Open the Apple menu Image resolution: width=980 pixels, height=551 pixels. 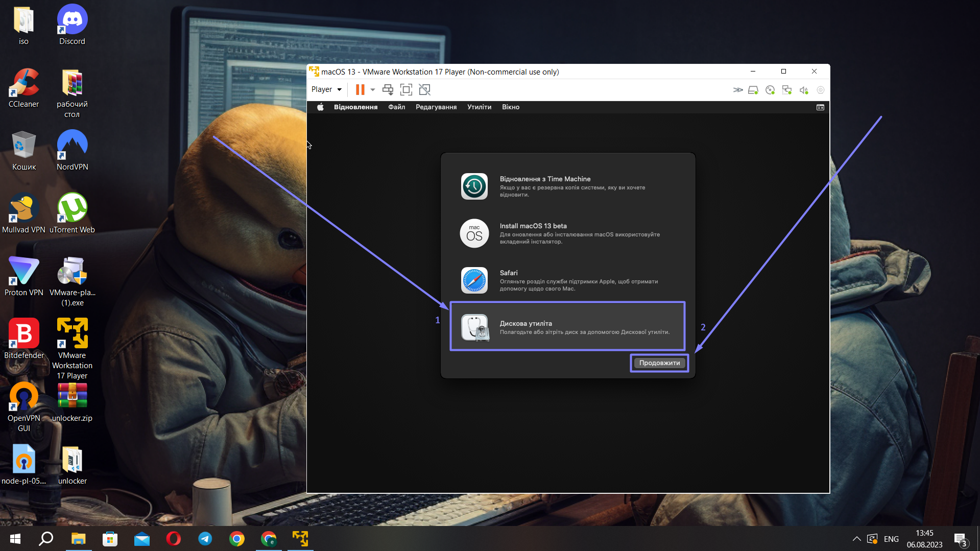point(320,107)
